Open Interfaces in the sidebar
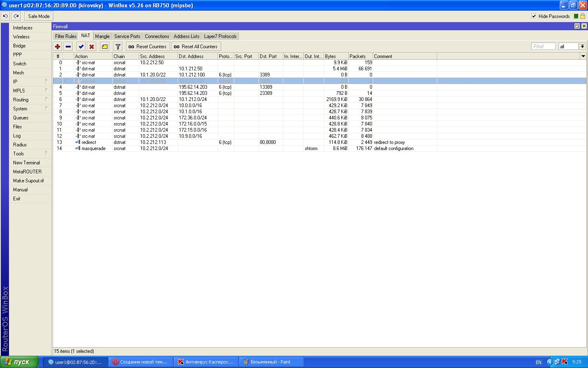 (31, 28)
